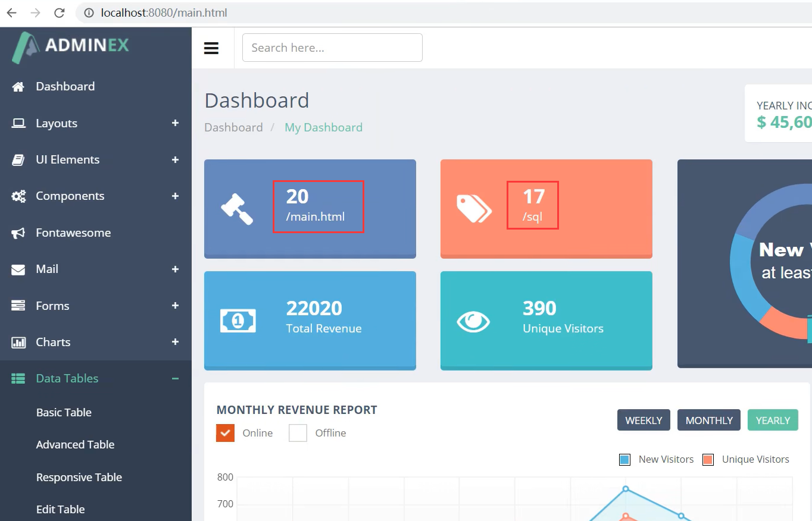Collapse Data Tables with its minus sign
Image resolution: width=812 pixels, height=521 pixels.
pyautogui.click(x=175, y=378)
